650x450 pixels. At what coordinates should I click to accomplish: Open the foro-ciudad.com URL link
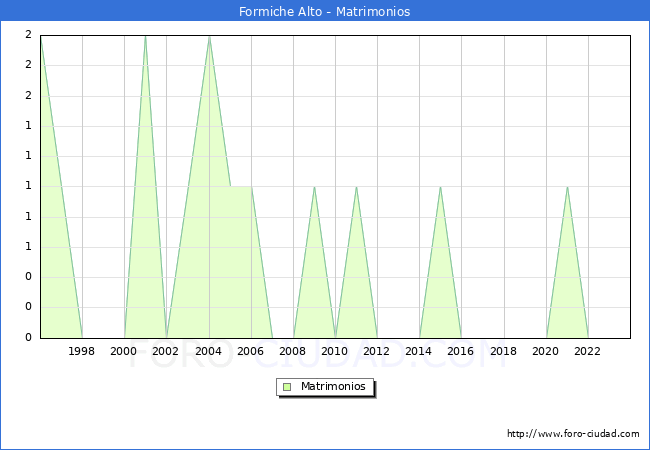point(573,434)
